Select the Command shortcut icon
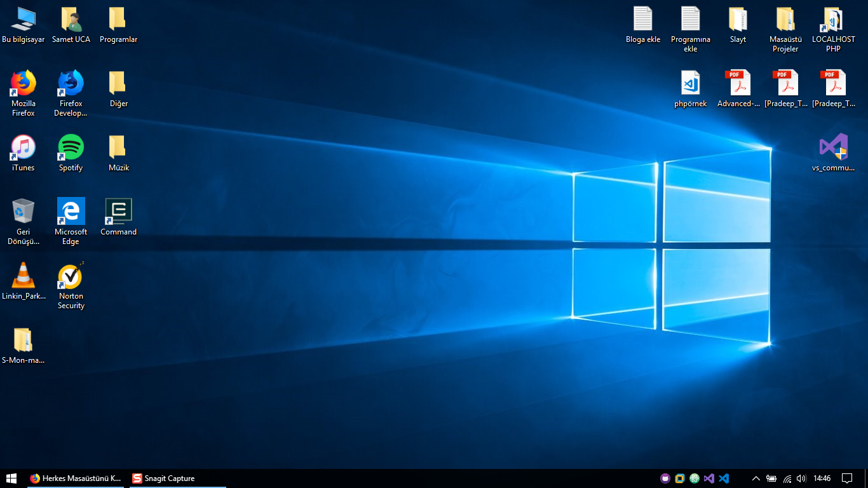Image resolution: width=868 pixels, height=488 pixels. (118, 217)
